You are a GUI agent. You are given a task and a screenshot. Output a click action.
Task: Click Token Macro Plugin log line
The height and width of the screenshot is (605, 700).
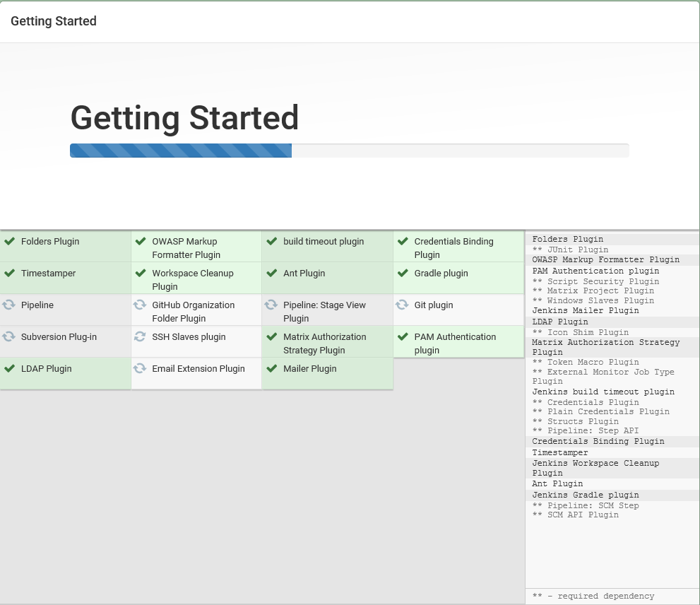click(586, 362)
